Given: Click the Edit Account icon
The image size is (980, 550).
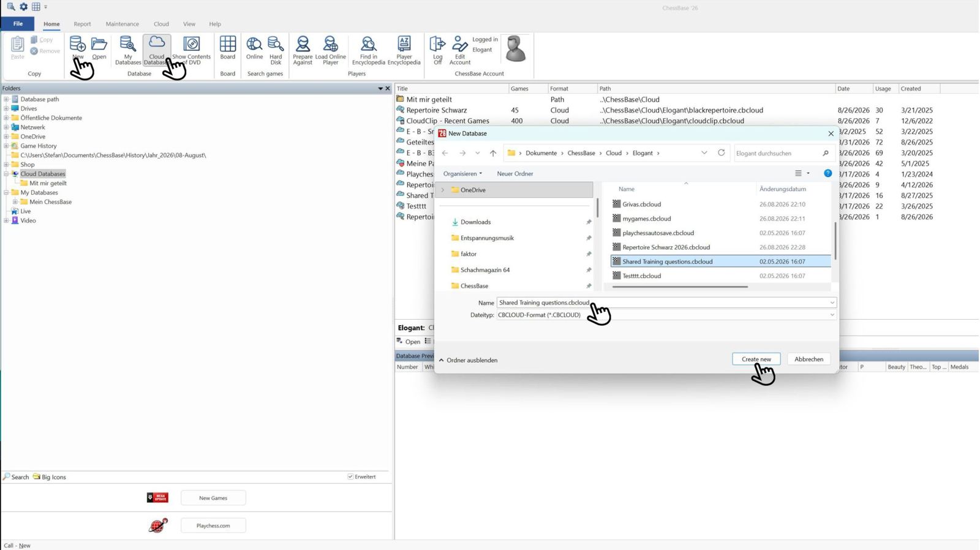Looking at the screenshot, I should coord(459,44).
